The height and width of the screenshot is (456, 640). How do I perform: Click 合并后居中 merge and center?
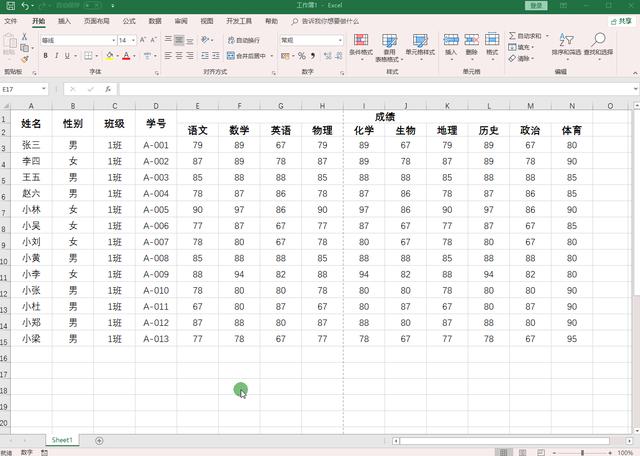click(247, 56)
